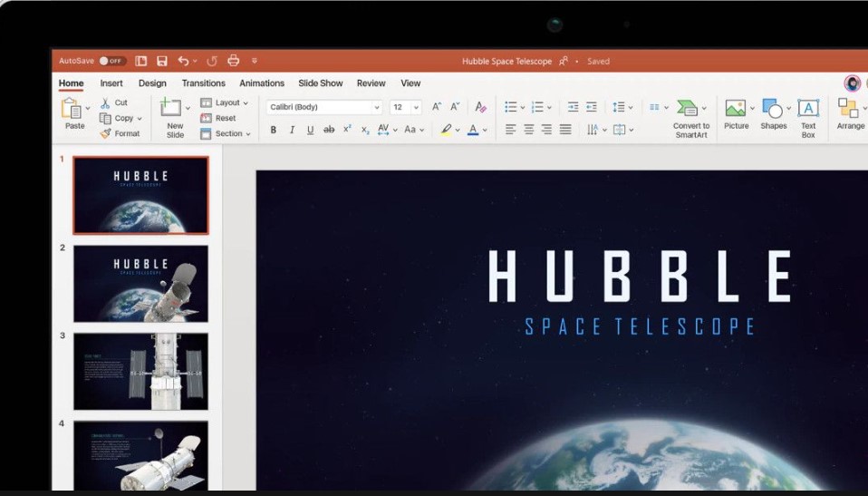Click the Clear Formatting icon
This screenshot has height=496, width=868.
480,107
